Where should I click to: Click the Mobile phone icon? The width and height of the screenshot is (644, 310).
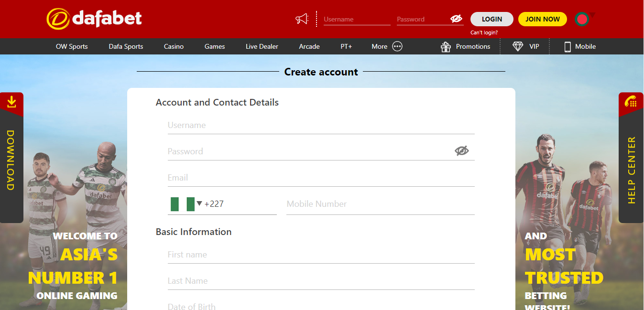(x=568, y=46)
